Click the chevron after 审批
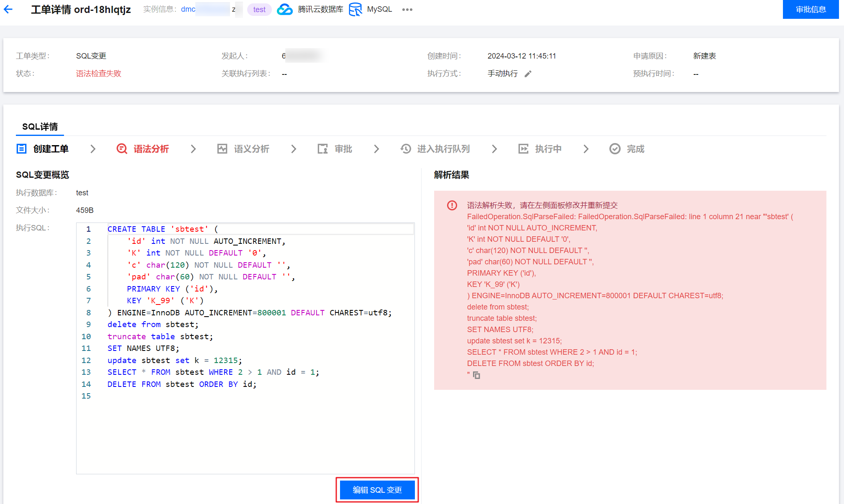The image size is (844, 504). 376,149
